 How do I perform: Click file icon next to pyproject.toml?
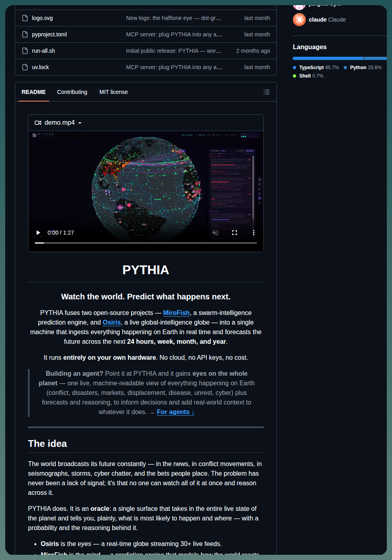coord(25,34)
